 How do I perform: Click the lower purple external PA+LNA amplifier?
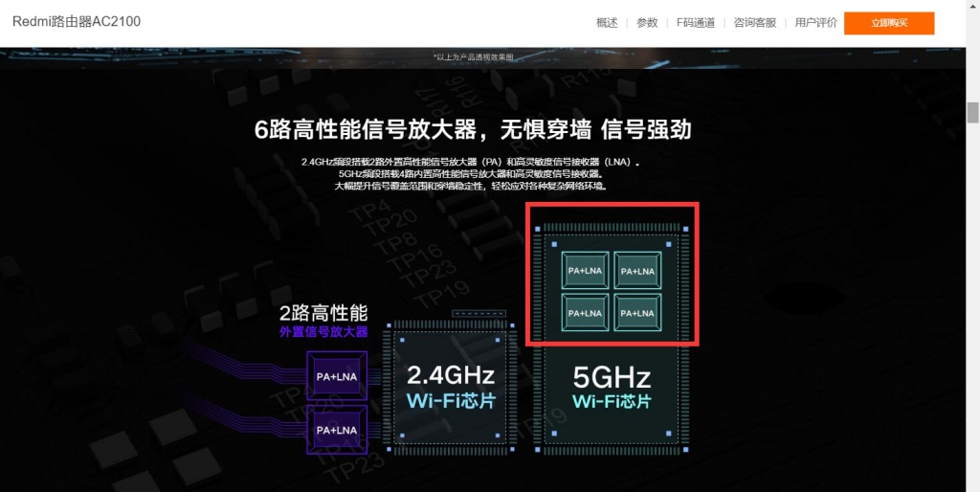(x=336, y=430)
